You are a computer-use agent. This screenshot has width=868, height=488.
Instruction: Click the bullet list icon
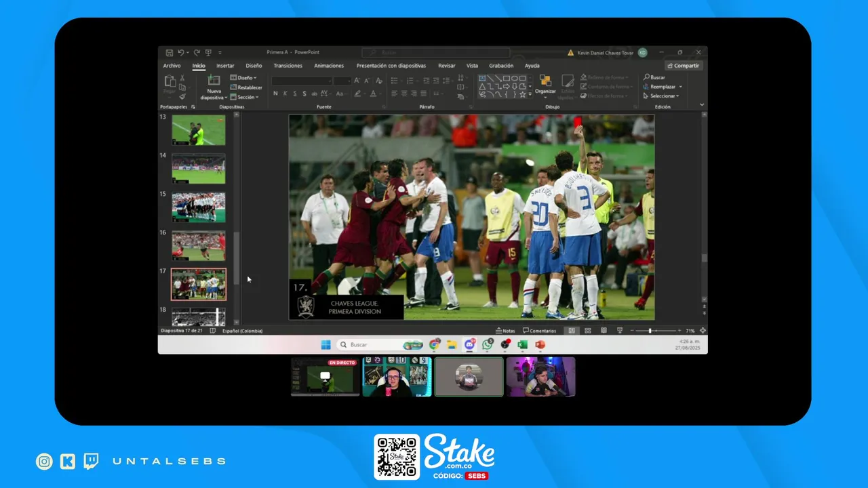[x=395, y=81]
